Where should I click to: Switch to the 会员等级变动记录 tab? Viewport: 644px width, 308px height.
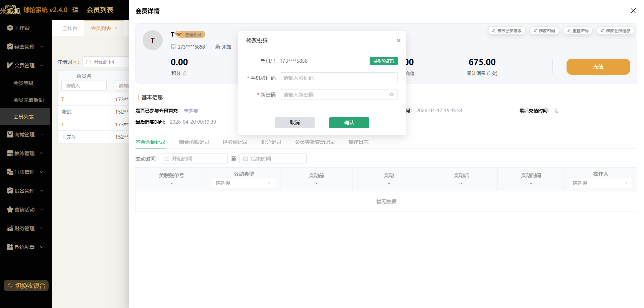click(315, 142)
